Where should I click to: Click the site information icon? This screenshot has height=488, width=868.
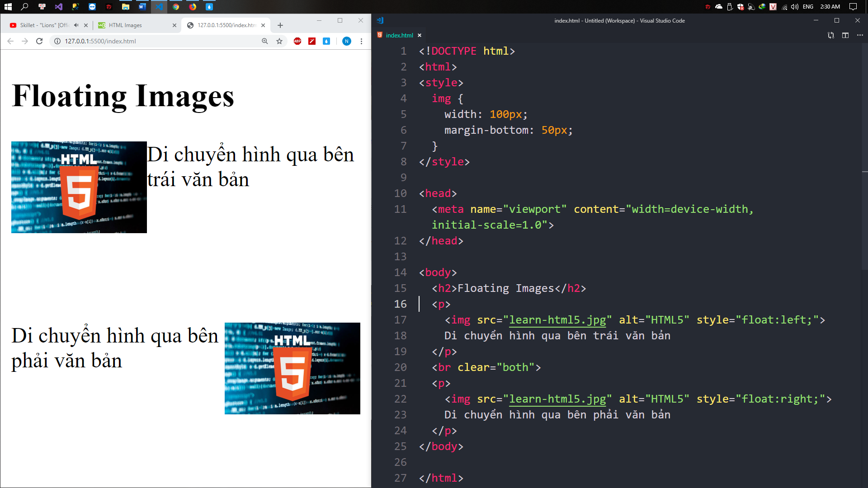click(x=57, y=41)
